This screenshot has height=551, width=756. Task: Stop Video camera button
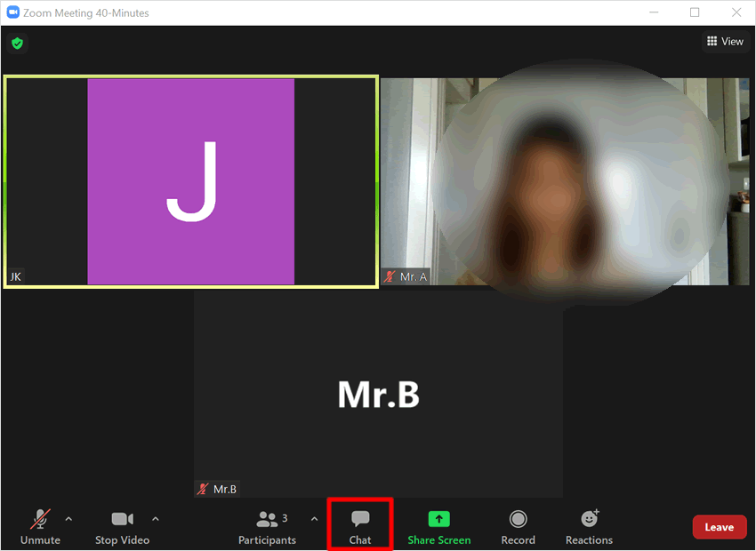click(122, 527)
